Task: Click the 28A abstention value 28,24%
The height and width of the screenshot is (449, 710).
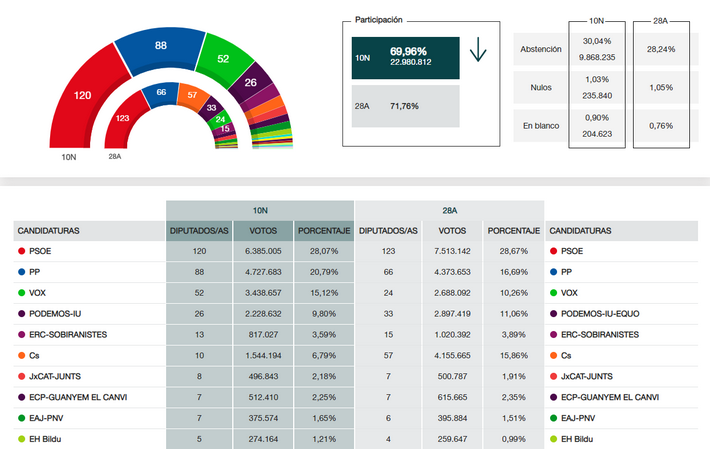Action: tap(661, 49)
